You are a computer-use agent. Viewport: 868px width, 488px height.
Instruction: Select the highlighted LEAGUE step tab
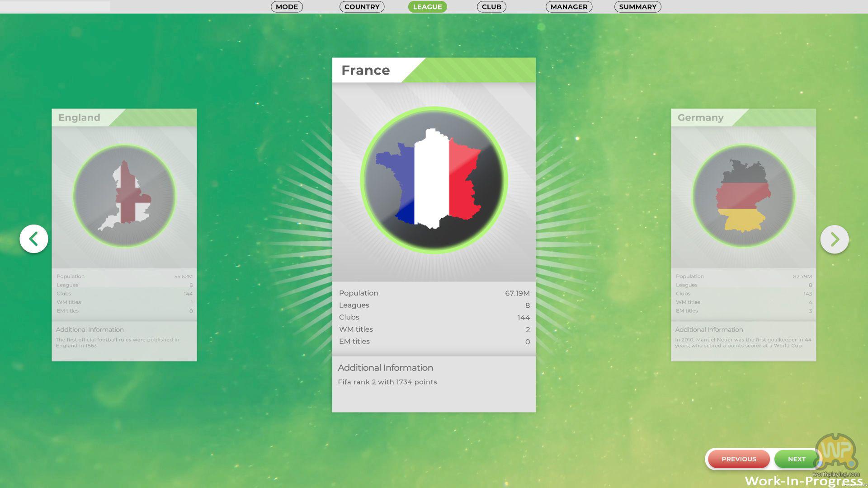click(x=427, y=7)
